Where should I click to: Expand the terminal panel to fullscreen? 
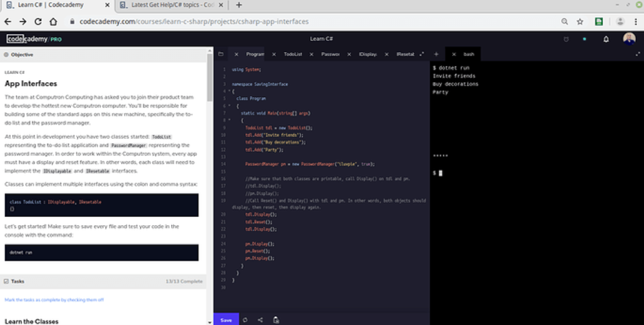click(638, 54)
